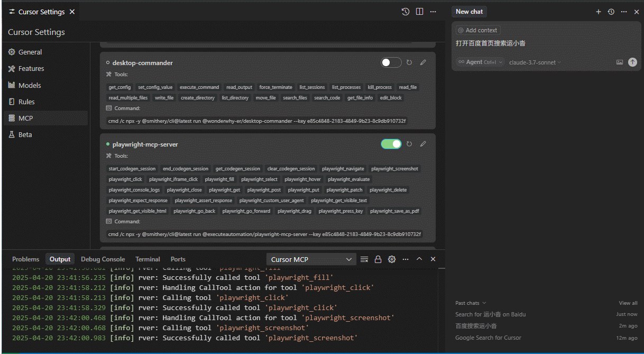Open chat panel more options ellipsis
Image resolution: width=644 pixels, height=354 pixels.
tap(624, 12)
